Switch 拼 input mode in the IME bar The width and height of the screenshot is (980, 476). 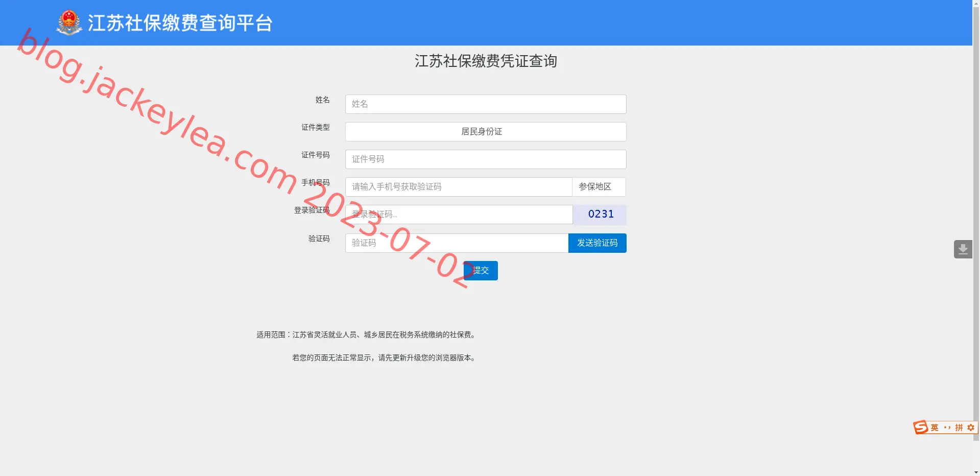959,428
